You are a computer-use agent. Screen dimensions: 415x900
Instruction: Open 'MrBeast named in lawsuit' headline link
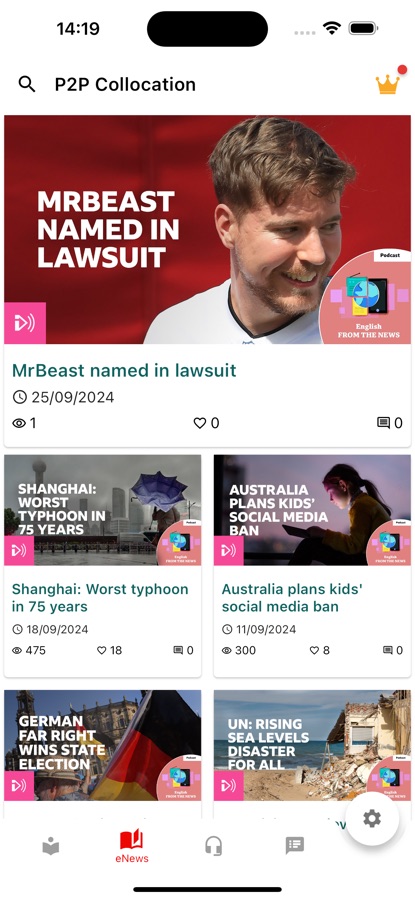point(124,370)
